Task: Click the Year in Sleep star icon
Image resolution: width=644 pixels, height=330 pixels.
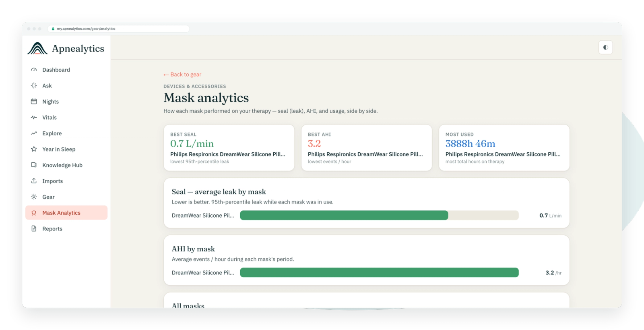Action: pyautogui.click(x=34, y=149)
